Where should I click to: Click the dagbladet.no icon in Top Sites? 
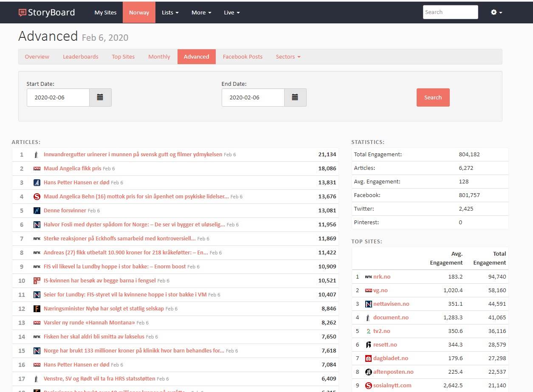pyautogui.click(x=368, y=358)
